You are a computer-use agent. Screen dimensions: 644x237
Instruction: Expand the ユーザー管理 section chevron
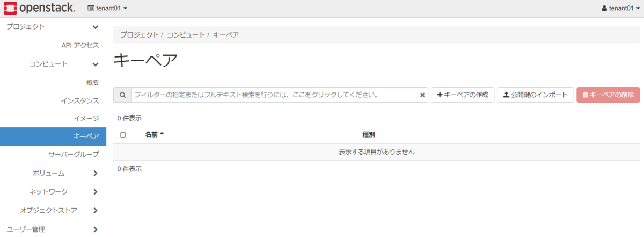[96, 229]
